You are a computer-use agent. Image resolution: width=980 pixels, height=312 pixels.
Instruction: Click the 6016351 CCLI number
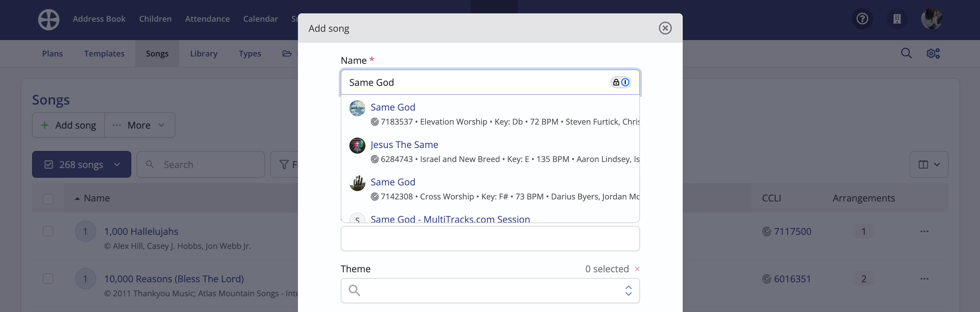(792, 279)
